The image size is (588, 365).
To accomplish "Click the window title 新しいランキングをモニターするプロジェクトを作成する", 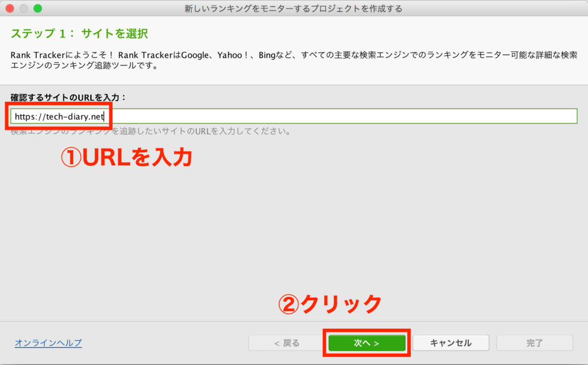I will (293, 8).
